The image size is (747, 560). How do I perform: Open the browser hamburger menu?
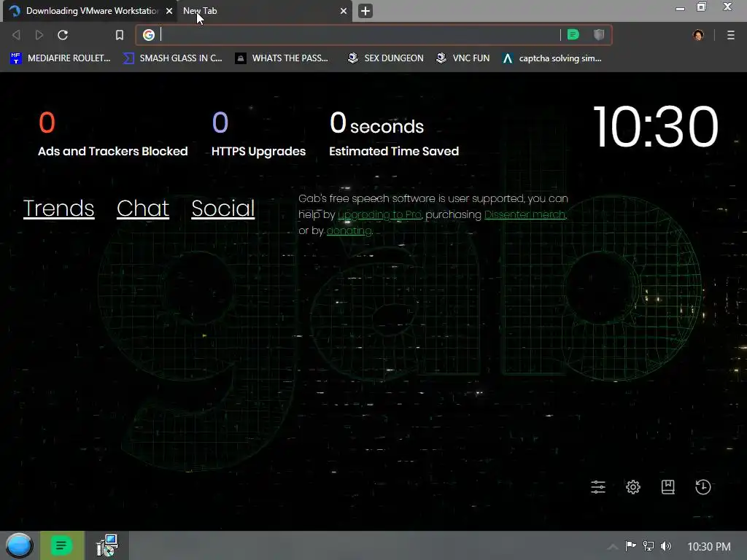731,35
